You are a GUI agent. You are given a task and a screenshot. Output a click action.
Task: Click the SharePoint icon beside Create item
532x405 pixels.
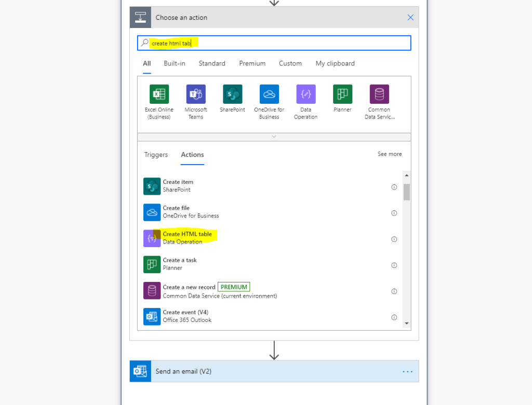pos(152,186)
